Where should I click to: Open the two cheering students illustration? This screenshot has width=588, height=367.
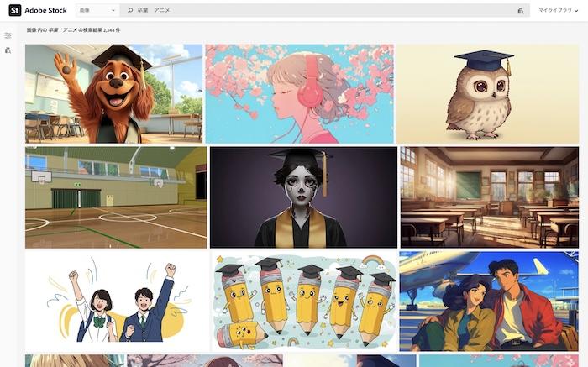click(117, 301)
